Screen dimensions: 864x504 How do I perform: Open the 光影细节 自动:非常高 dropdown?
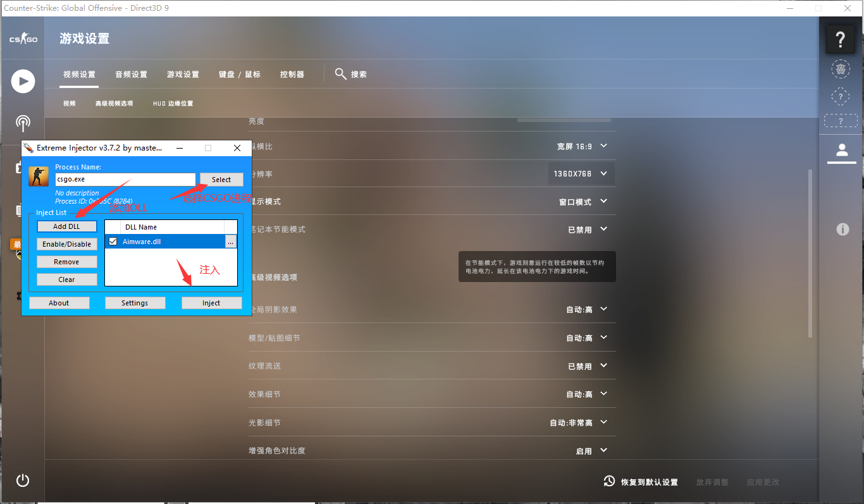[x=579, y=422]
